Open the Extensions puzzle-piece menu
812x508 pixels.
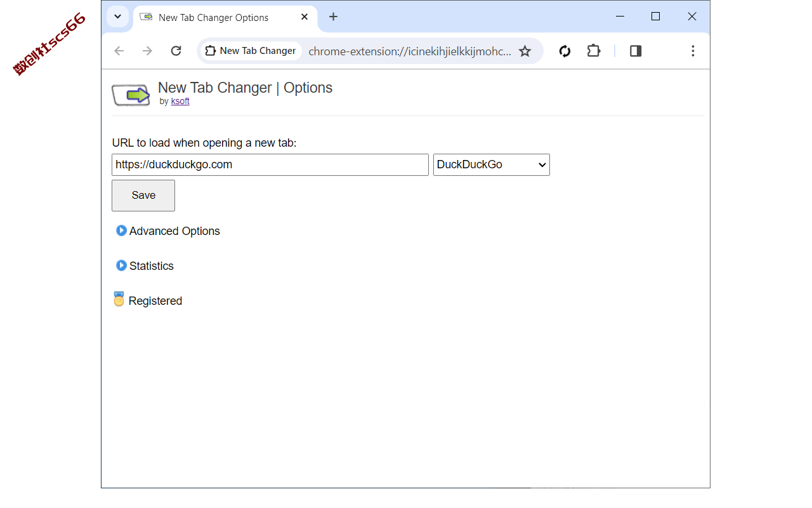coord(594,51)
